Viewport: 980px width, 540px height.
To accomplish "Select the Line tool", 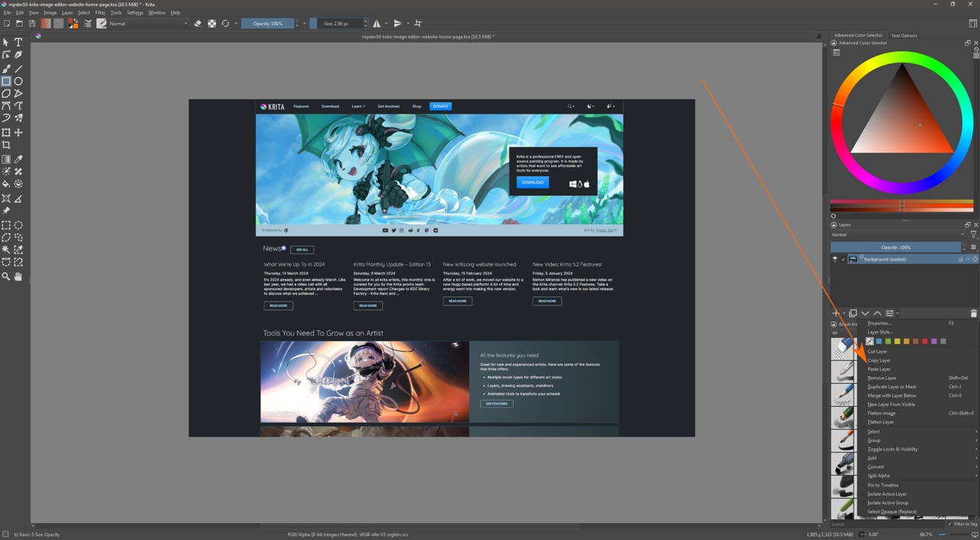I will (18, 69).
